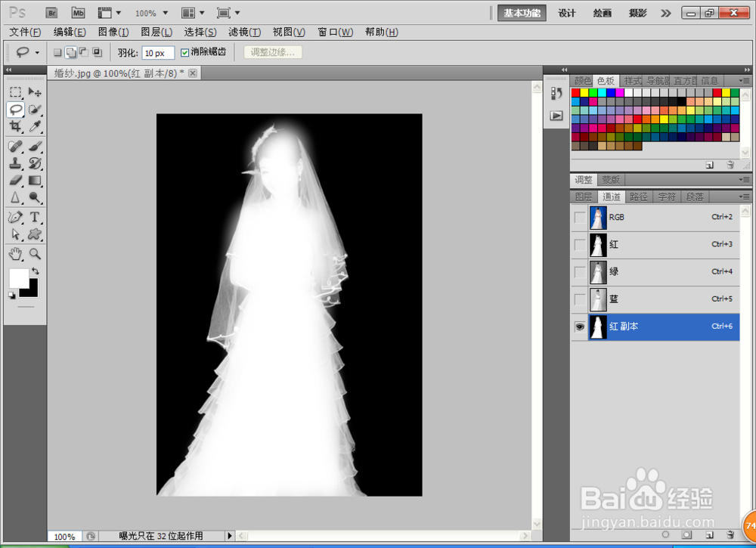Choose Subtract from Selection mode button
Viewport: 756px width, 548px height.
[x=83, y=52]
